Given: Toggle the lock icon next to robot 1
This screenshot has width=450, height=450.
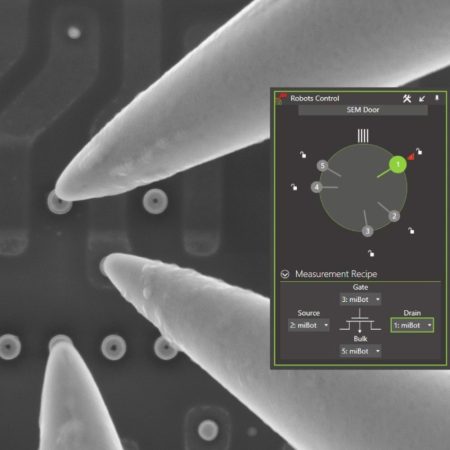Looking at the screenshot, I should coord(419,151).
